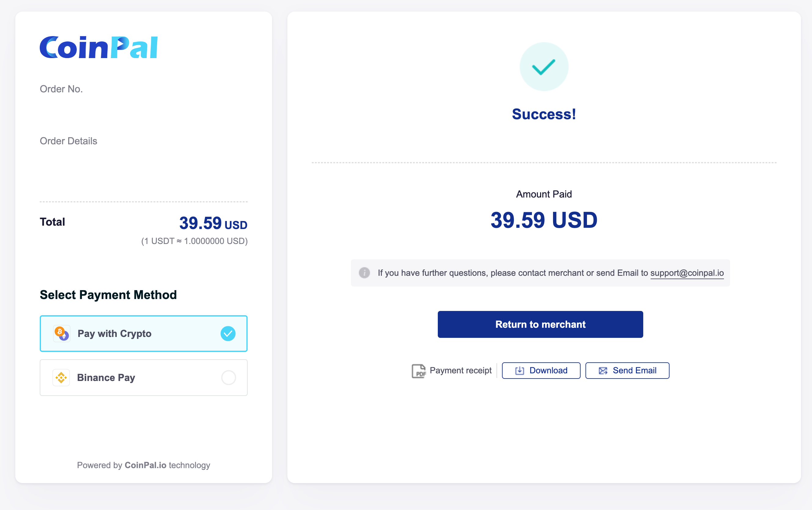Viewport: 812px width, 510px height.
Task: Click the CoinPal logo
Action: [x=98, y=48]
